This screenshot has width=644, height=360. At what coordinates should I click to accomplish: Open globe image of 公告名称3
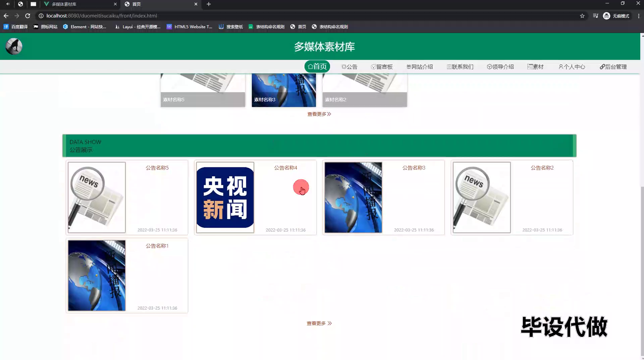point(353,197)
